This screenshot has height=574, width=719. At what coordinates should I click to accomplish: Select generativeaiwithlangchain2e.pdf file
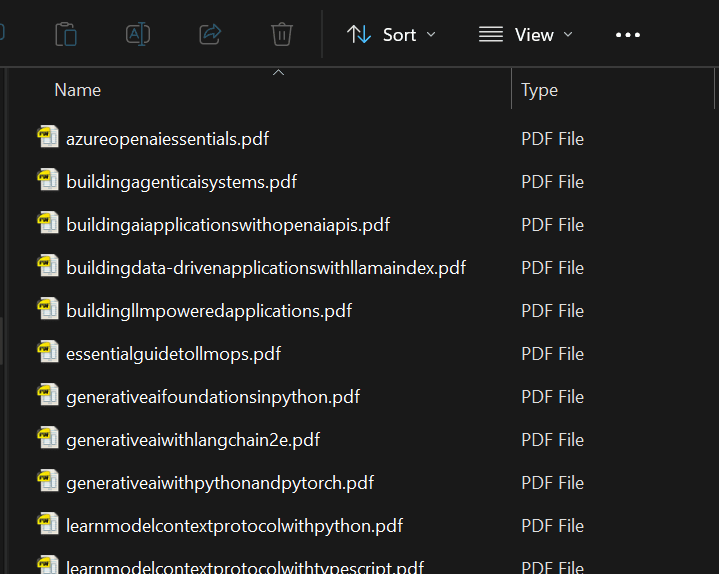(x=193, y=440)
